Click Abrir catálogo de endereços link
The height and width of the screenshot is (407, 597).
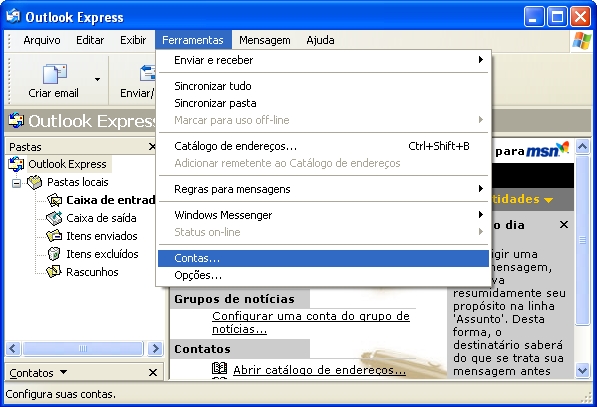click(319, 370)
